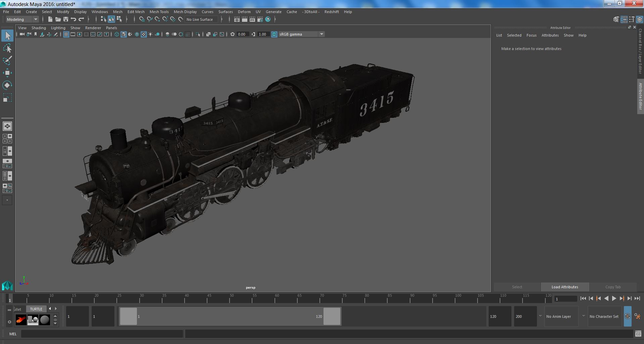Toggle the film gate display
Image resolution: width=644 pixels, height=344 pixels.
click(73, 34)
